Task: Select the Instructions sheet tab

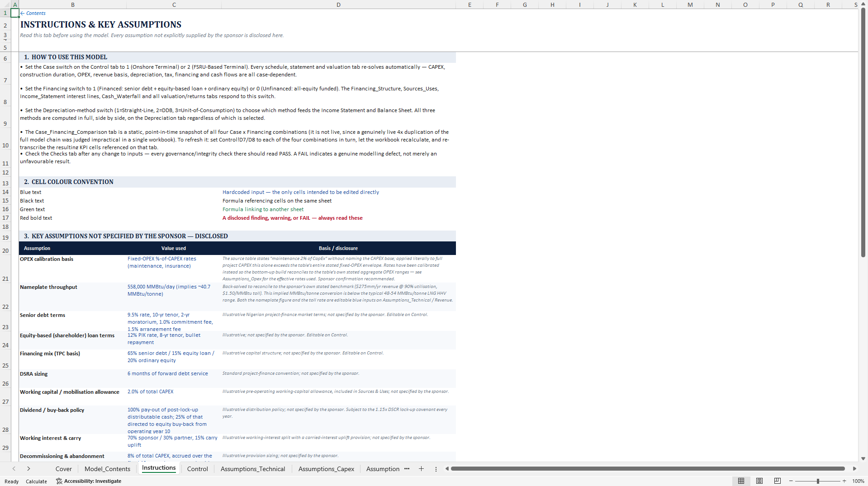Action: coord(159,468)
